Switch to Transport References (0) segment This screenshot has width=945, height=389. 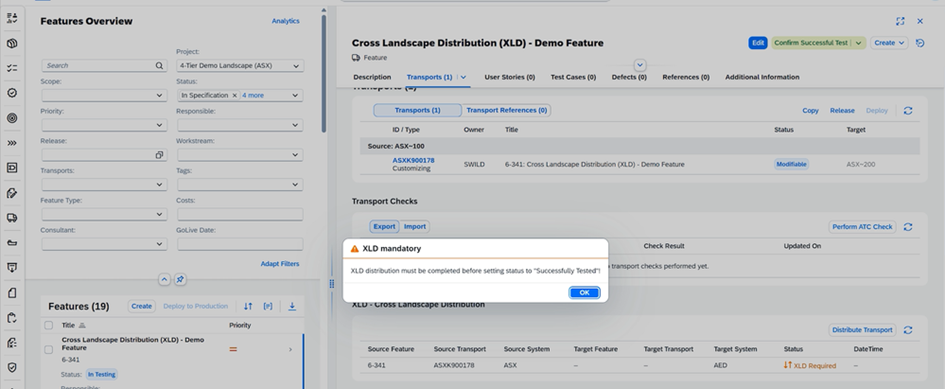(506, 110)
